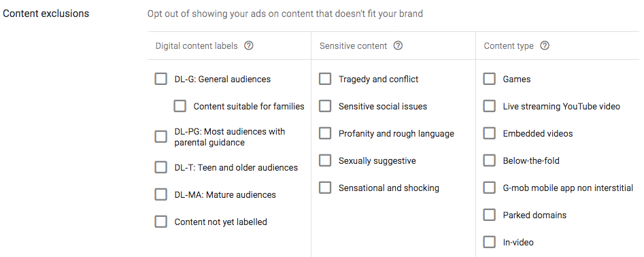This screenshot has height=257, width=644.
Task: Open help icon beside Content type
Action: 545,46
